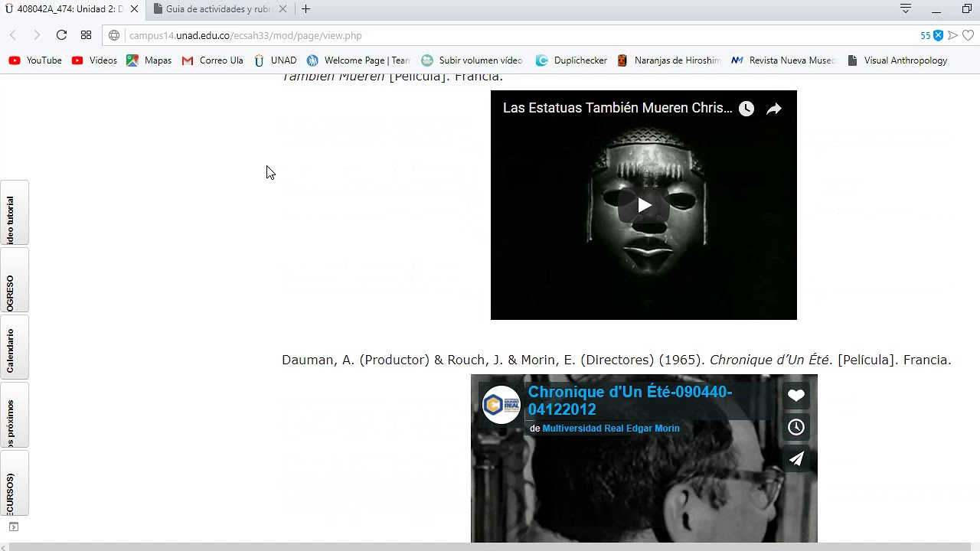
Task: Close the Guia de actividades tab
Action: 283,9
